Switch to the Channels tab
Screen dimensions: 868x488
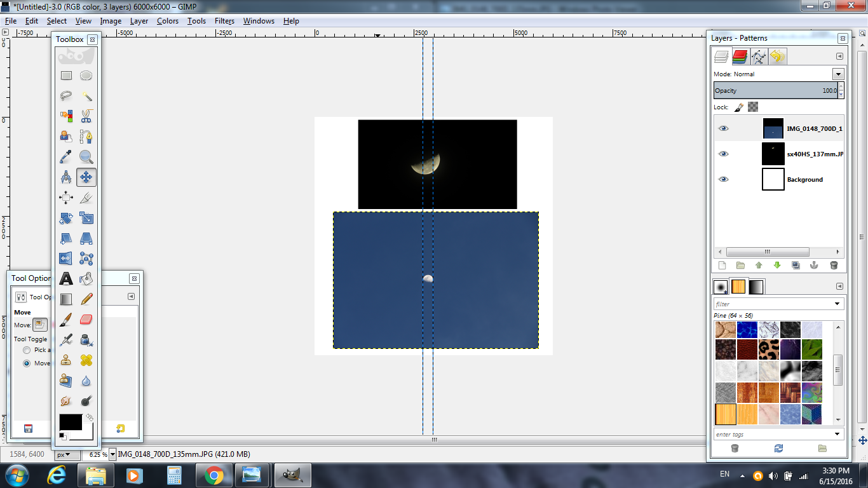[740, 57]
